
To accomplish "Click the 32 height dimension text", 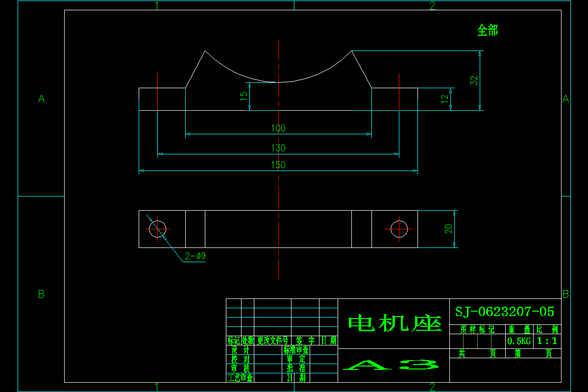I will (x=474, y=81).
